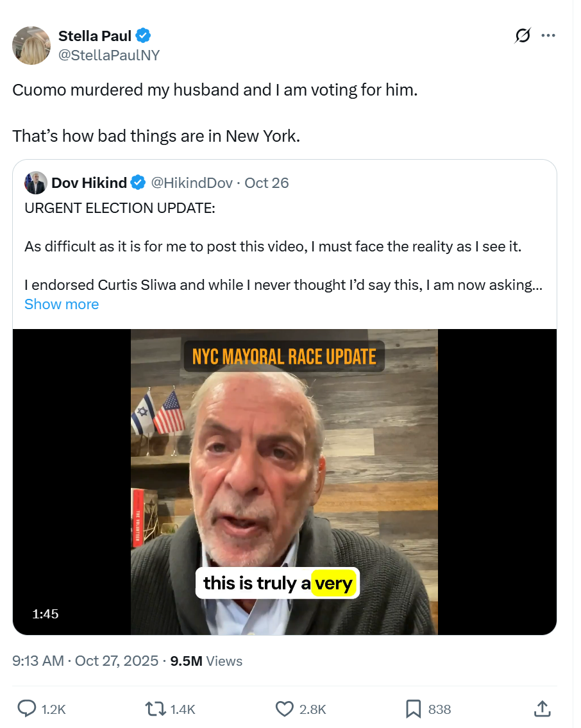Click Dov Hikind's verified badge
581x728 pixels.
(138, 183)
